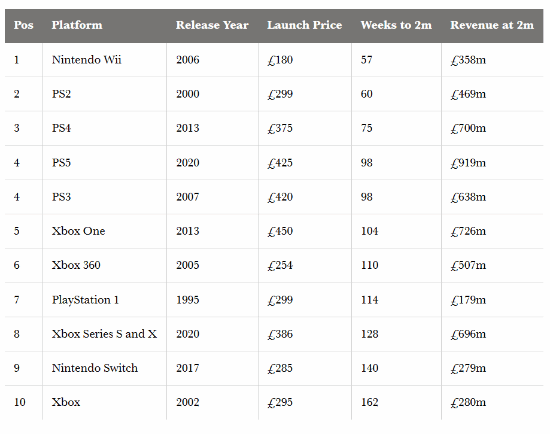
Task: Click the £386 launch price
Action: pyautogui.click(x=280, y=334)
